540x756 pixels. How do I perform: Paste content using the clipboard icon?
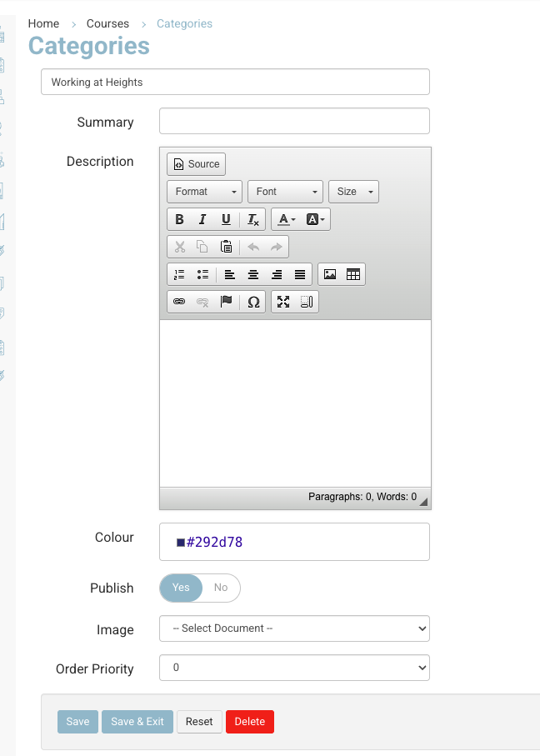225,247
